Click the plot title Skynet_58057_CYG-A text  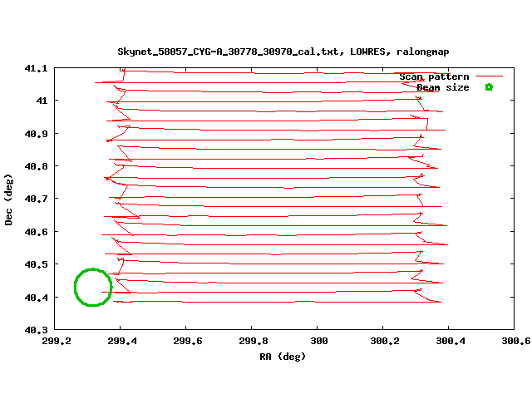(283, 52)
